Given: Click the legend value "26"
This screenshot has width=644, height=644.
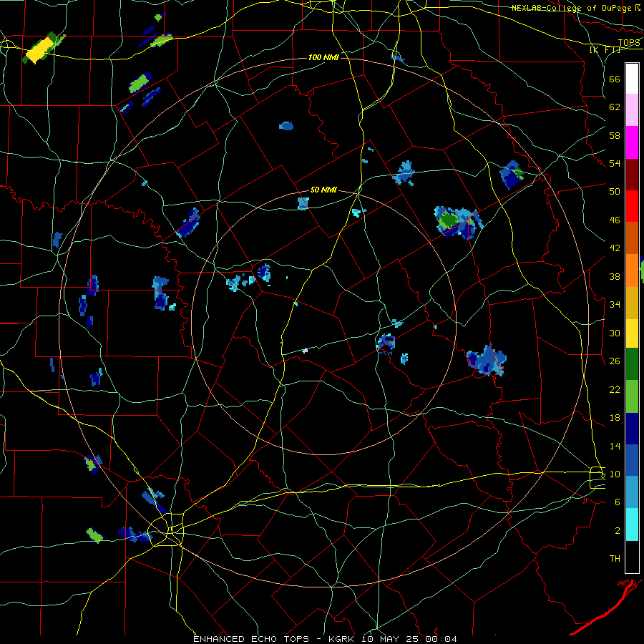Looking at the screenshot, I should (615, 361).
